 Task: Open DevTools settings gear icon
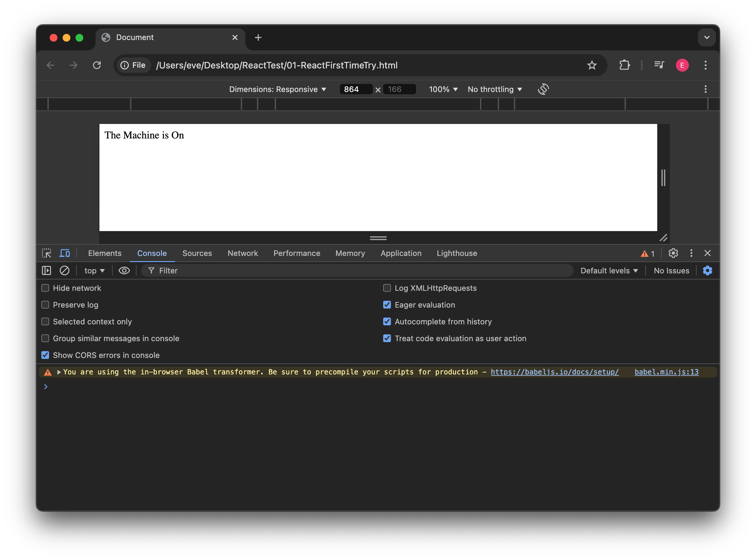[x=673, y=253]
